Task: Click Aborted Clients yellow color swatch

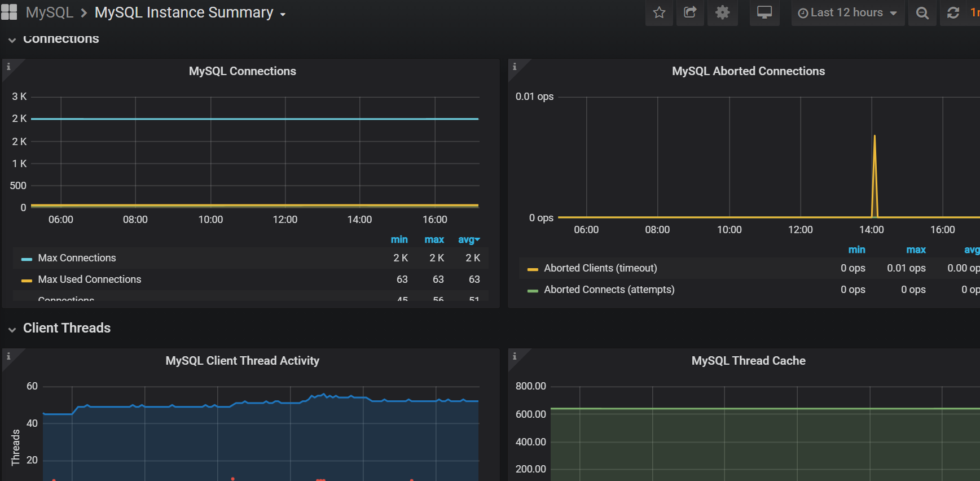Action: click(533, 269)
